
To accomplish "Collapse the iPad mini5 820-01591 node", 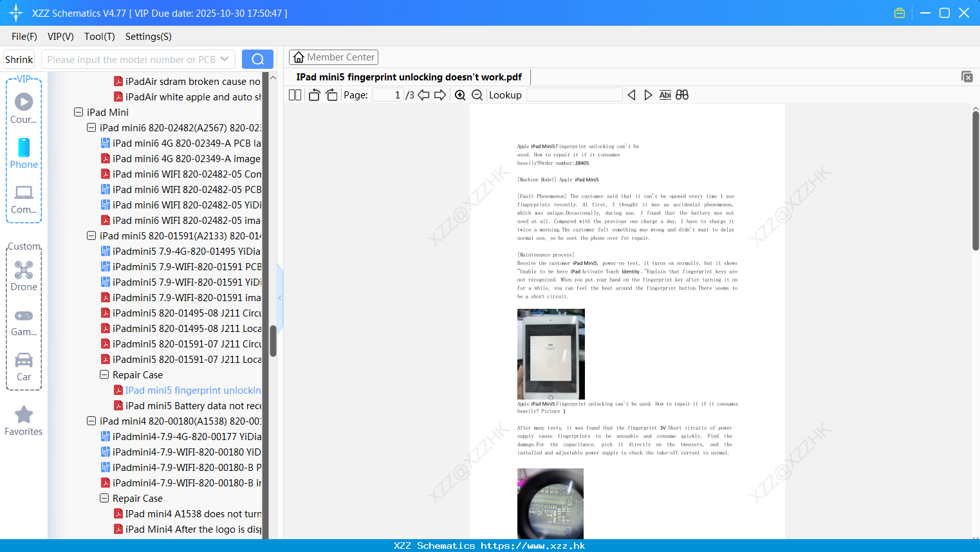I will 91,235.
